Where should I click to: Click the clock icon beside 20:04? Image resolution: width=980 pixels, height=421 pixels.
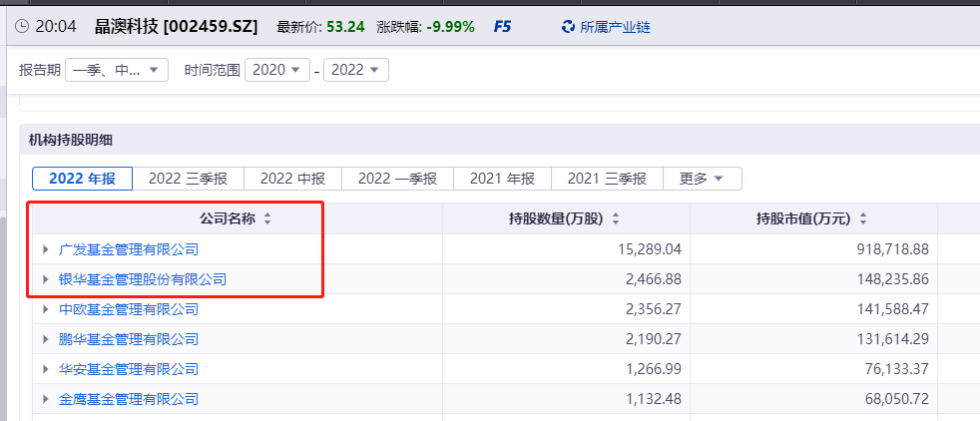pos(21,26)
